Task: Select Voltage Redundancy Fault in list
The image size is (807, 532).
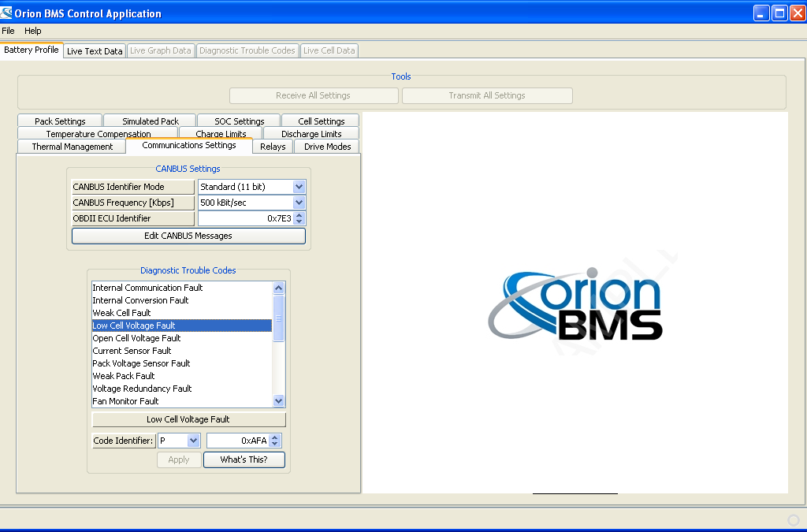Action: pos(182,389)
